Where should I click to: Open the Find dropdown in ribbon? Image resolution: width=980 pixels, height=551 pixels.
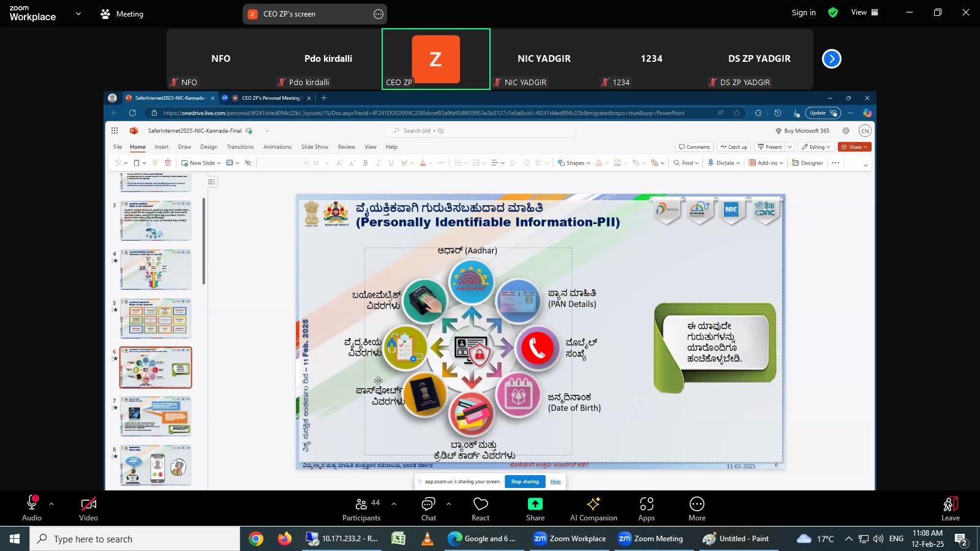[x=686, y=163]
